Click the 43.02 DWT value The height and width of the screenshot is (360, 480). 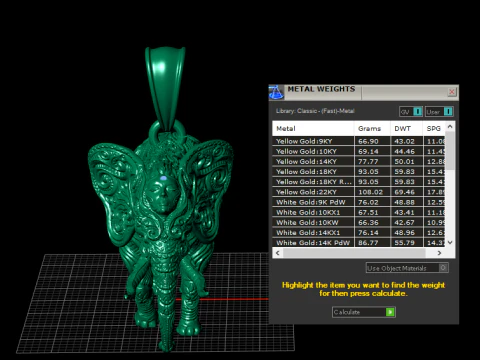[405, 141]
